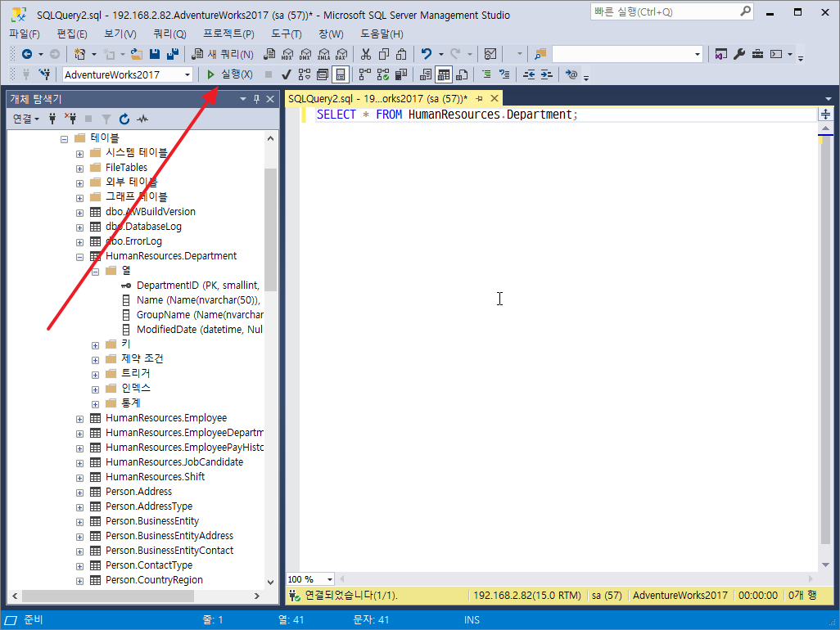Click the Decrease Indent icon

(x=529, y=74)
